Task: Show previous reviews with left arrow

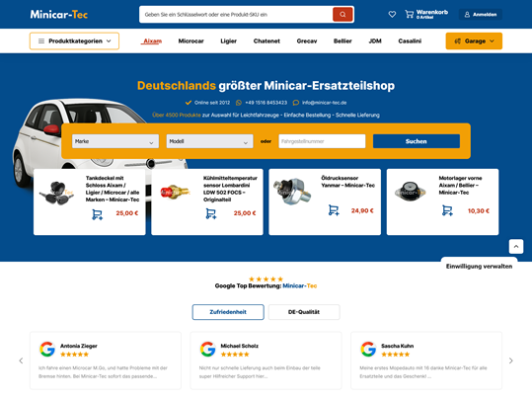Action: 21,360
